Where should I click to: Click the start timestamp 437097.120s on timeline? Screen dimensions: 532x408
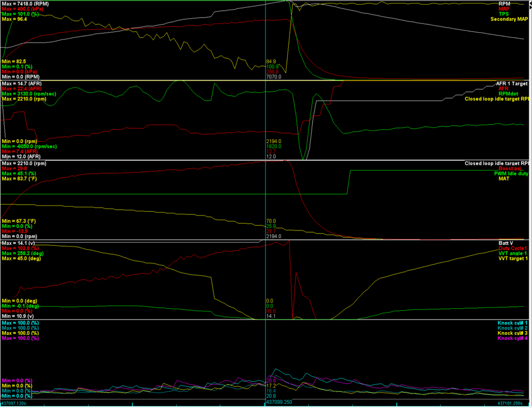[15, 404]
